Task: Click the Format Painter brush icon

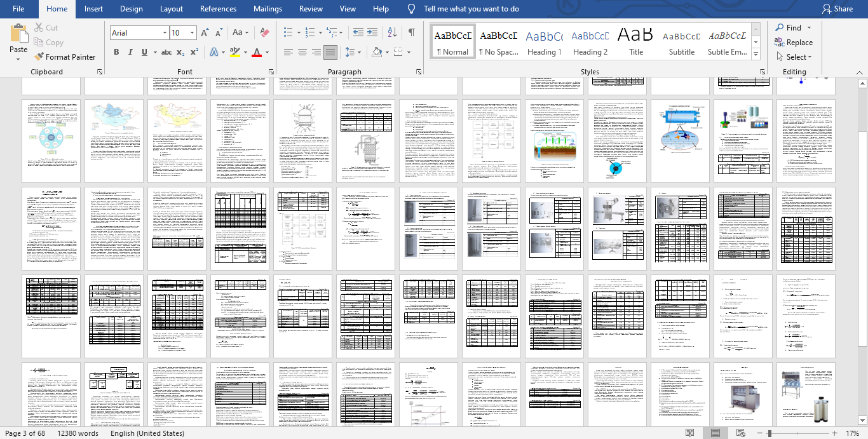Action: (x=39, y=57)
